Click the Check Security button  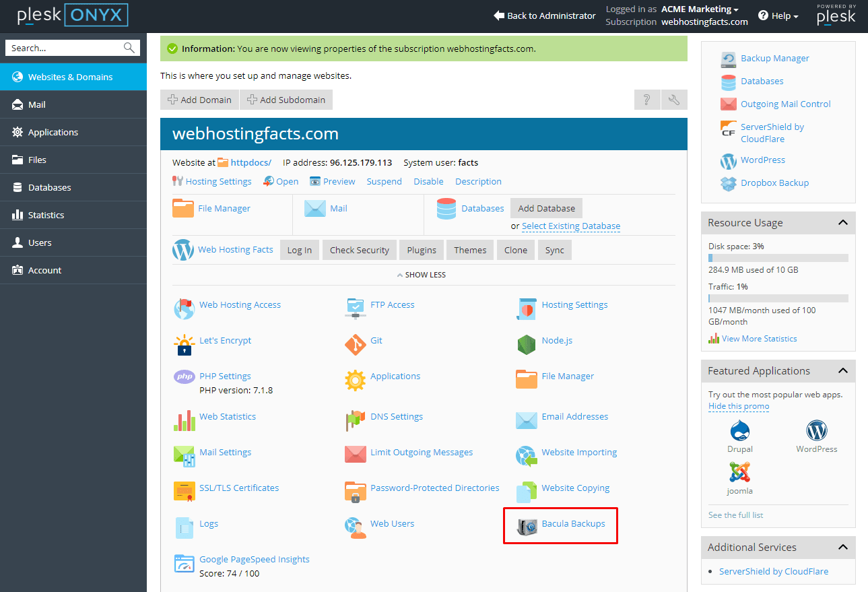click(x=360, y=250)
